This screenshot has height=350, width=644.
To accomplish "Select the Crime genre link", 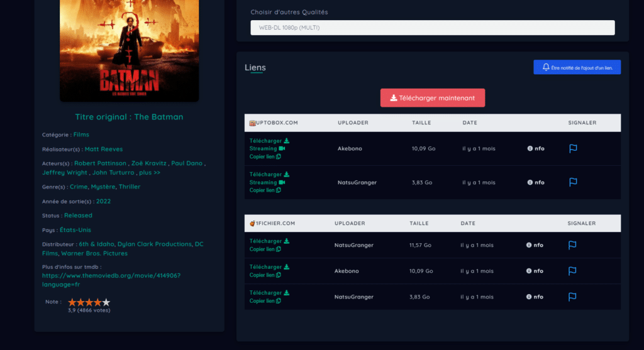I will click(x=79, y=187).
